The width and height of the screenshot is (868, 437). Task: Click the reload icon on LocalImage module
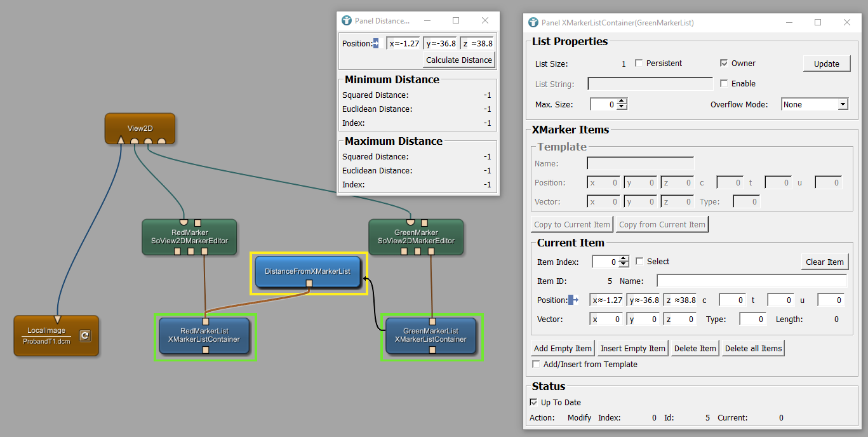pyautogui.click(x=85, y=335)
